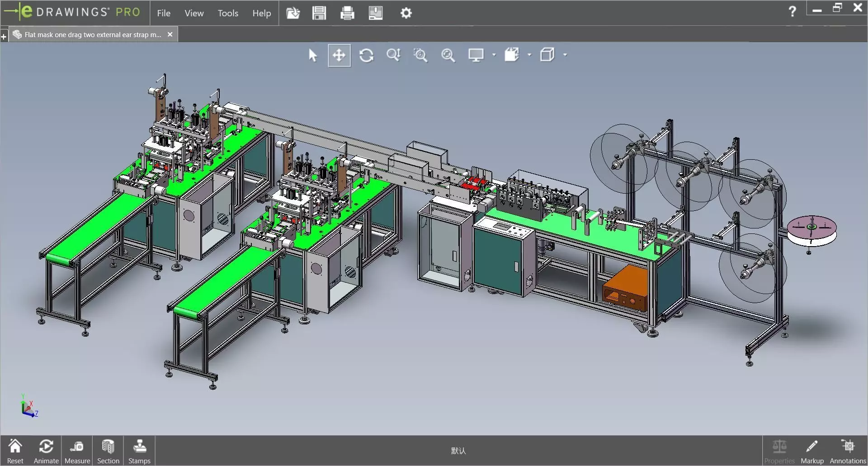
Task: Click the display monitor icon
Action: [x=476, y=55]
